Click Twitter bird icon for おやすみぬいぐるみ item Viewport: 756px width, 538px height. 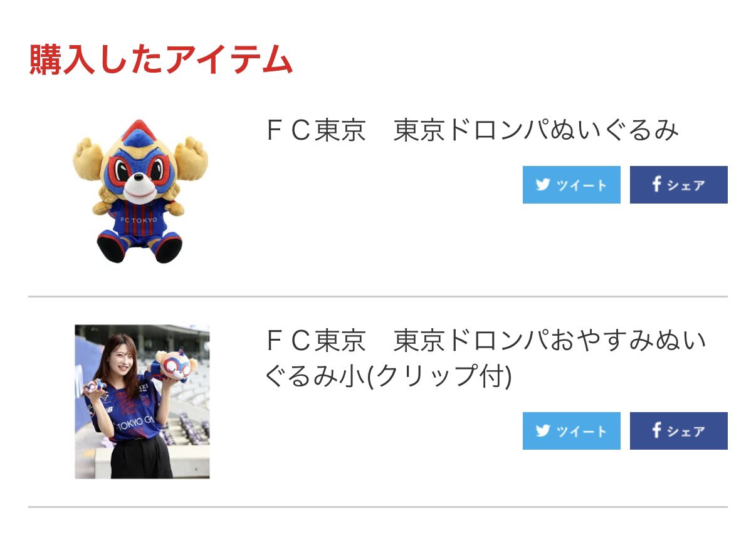542,431
